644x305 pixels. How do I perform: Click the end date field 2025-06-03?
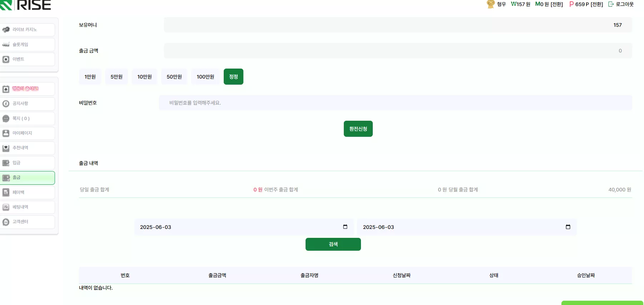point(466,227)
